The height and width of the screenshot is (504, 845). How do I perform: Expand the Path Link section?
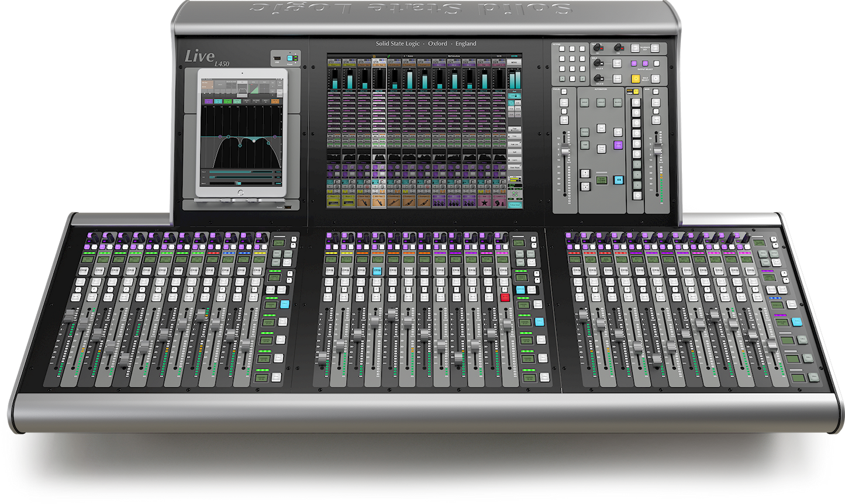pyautogui.click(x=515, y=144)
